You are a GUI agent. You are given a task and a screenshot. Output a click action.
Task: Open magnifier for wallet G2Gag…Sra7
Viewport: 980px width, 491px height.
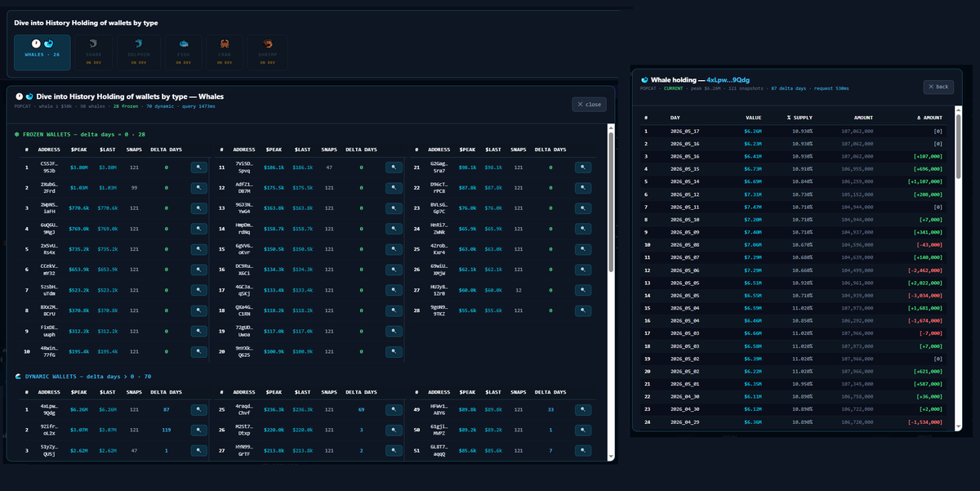[583, 167]
